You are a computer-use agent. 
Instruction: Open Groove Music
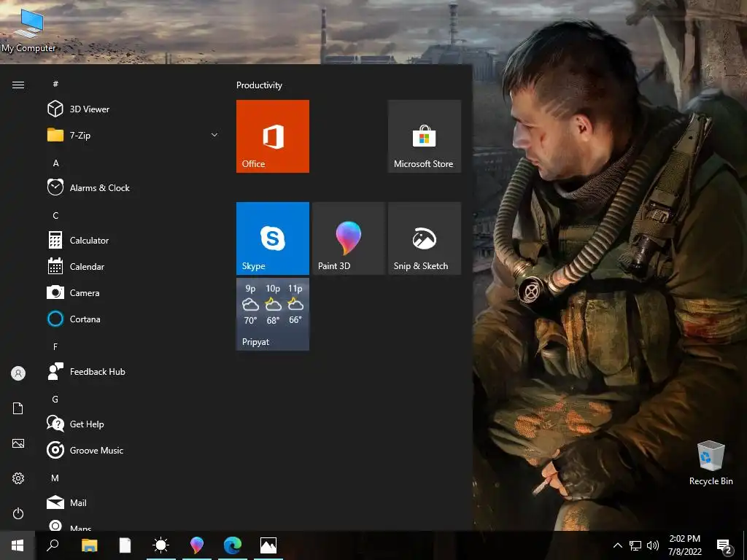tap(132, 450)
